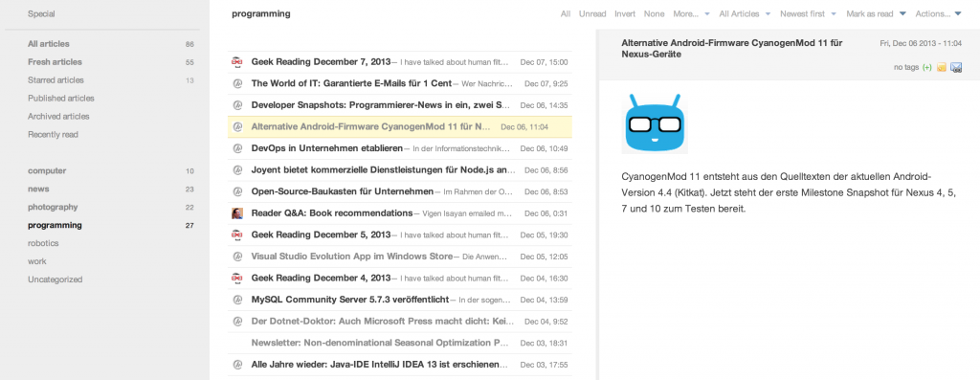Image resolution: width=980 pixels, height=380 pixels.
Task: Click the orange note icon in article header
Action: tap(942, 68)
